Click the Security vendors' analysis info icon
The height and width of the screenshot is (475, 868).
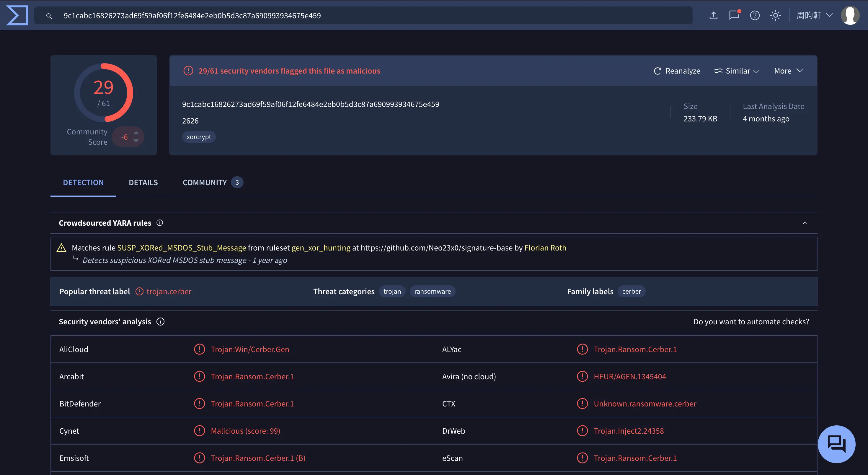160,322
